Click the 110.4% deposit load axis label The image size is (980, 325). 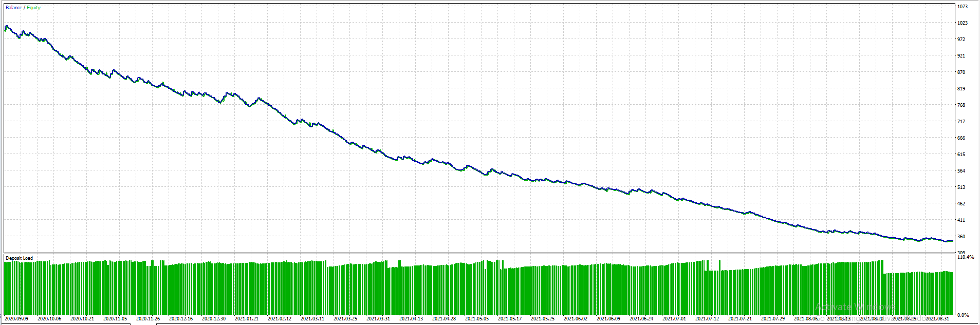point(966,257)
